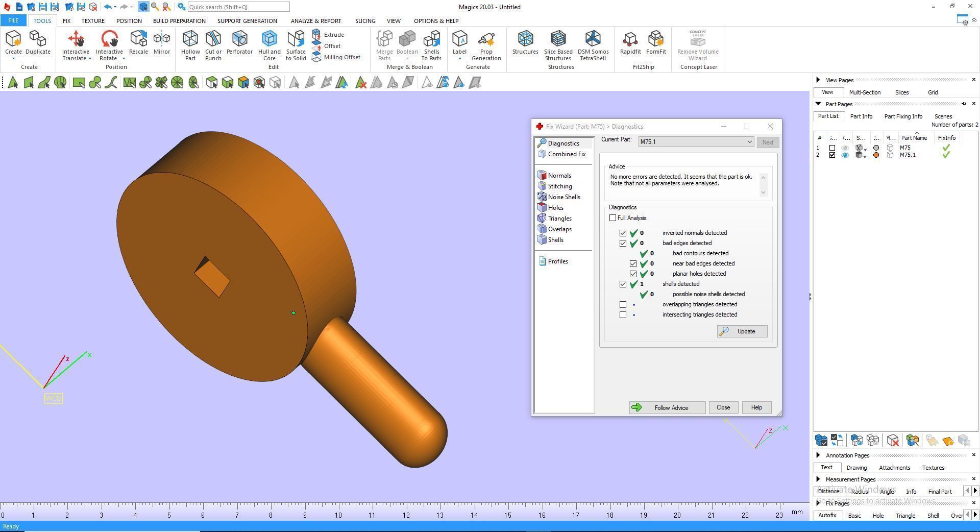Click the color swatch of part M75

[876, 148]
